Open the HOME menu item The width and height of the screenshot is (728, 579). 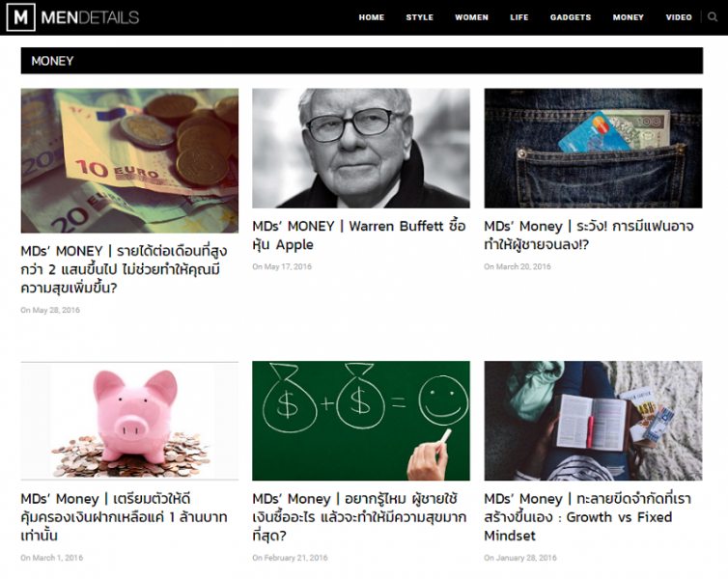pos(372,17)
